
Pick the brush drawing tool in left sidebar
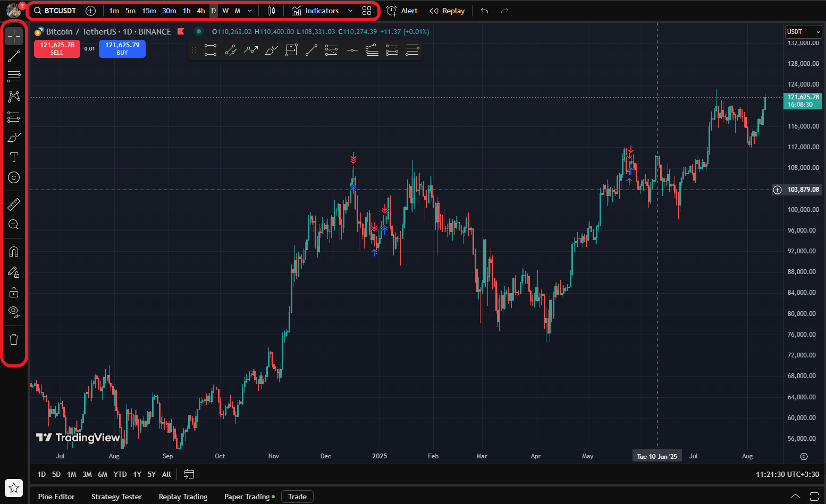point(14,137)
